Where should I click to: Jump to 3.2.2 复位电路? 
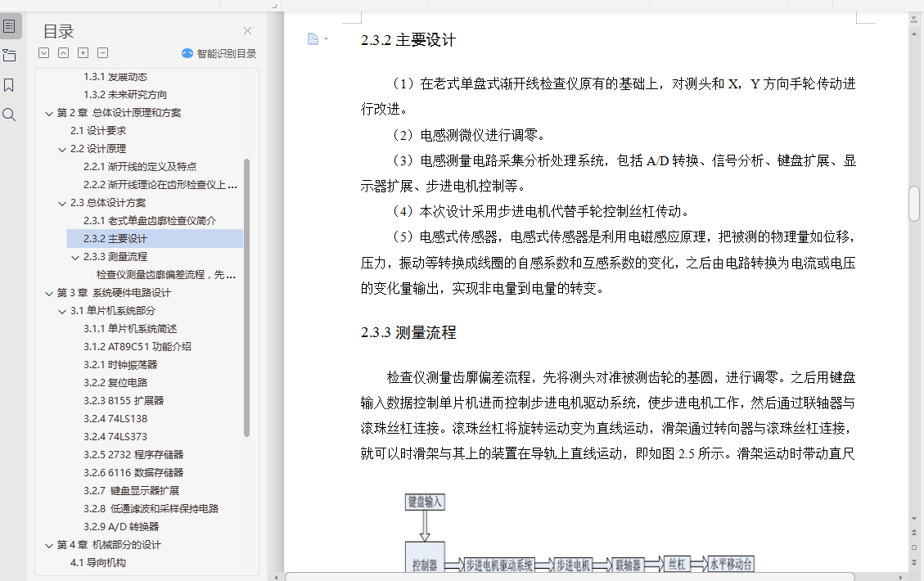pyautogui.click(x=115, y=383)
